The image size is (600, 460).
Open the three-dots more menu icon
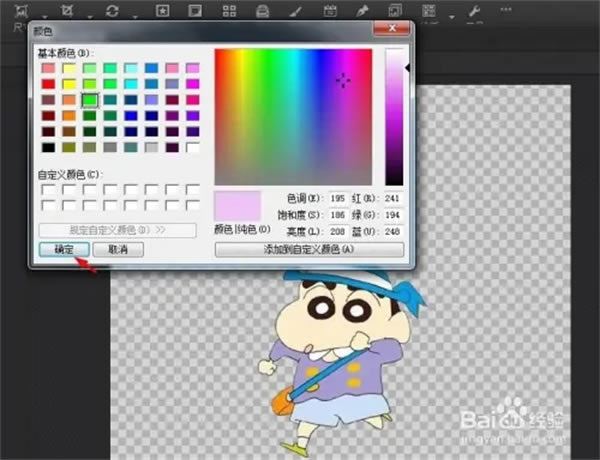(x=505, y=10)
